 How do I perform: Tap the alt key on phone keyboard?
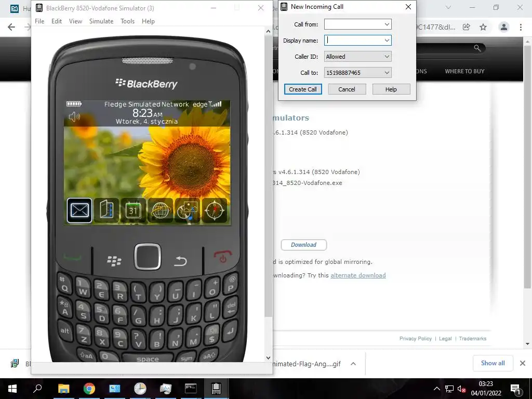coord(64,331)
